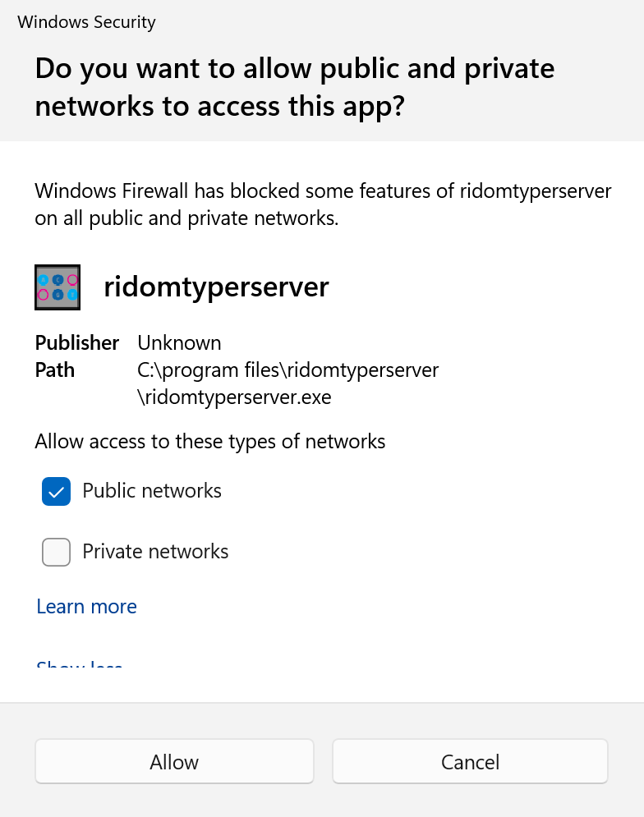The height and width of the screenshot is (817, 644).
Task: Click the Publisher field label
Action: pos(76,342)
